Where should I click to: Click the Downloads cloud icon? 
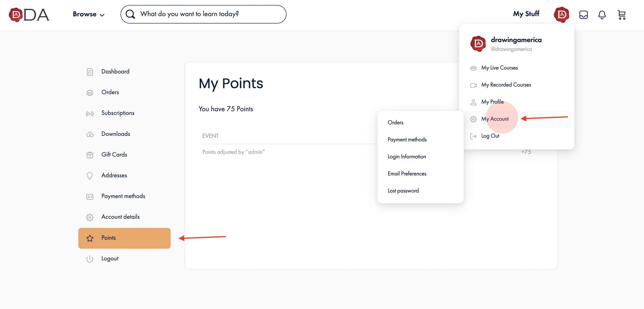(x=90, y=134)
